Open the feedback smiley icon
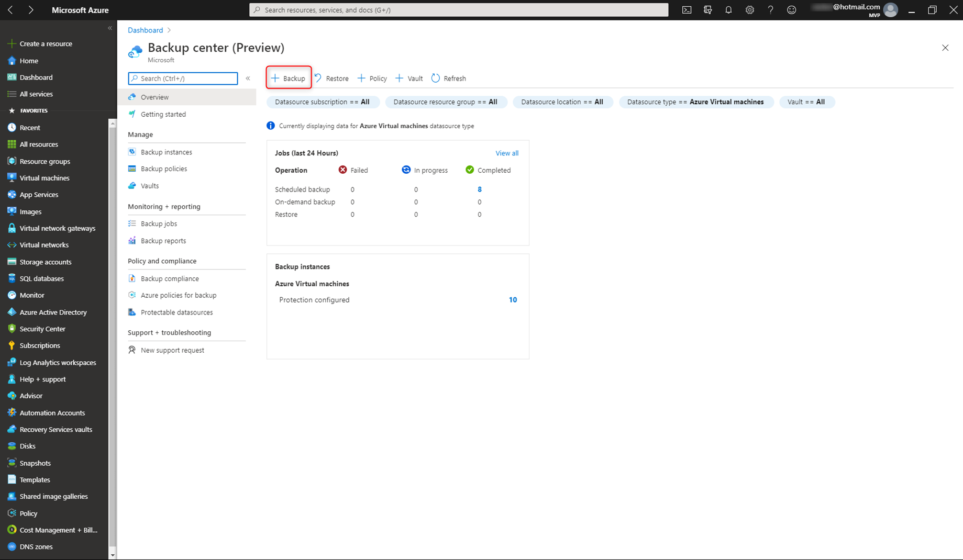This screenshot has width=963, height=560. point(791,10)
